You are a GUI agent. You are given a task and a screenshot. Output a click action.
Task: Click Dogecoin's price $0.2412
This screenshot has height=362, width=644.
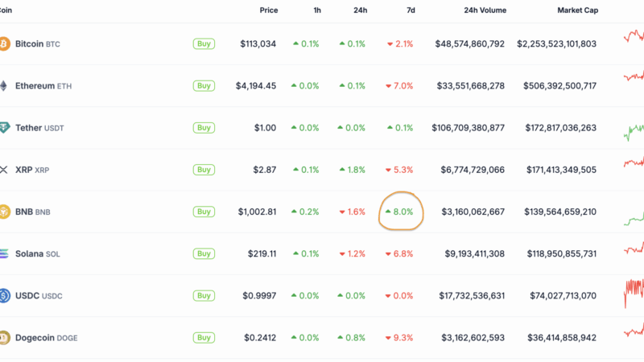coord(260,338)
